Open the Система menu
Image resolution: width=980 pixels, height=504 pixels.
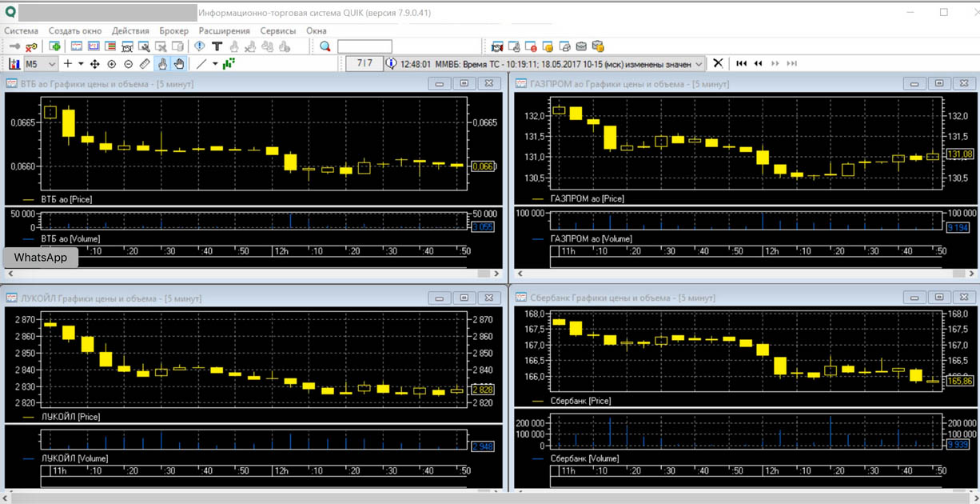tap(21, 30)
